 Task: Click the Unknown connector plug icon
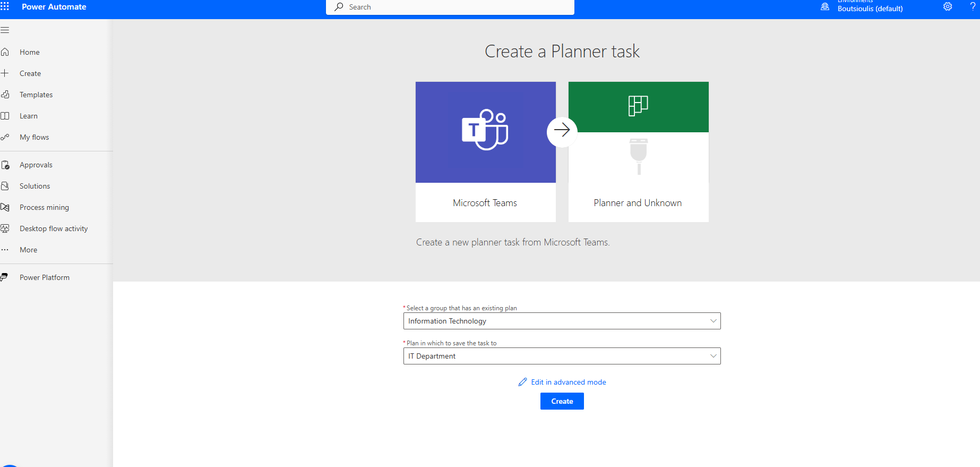(639, 157)
